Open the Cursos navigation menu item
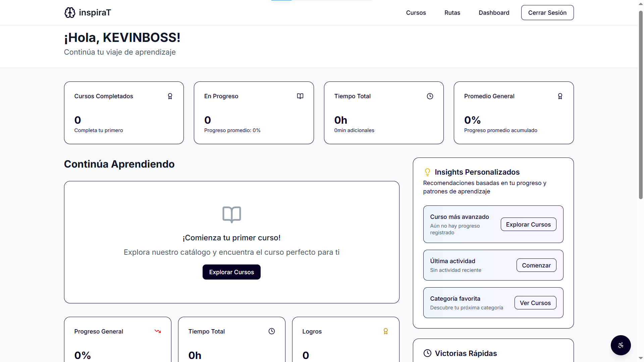The height and width of the screenshot is (362, 644). tap(416, 13)
